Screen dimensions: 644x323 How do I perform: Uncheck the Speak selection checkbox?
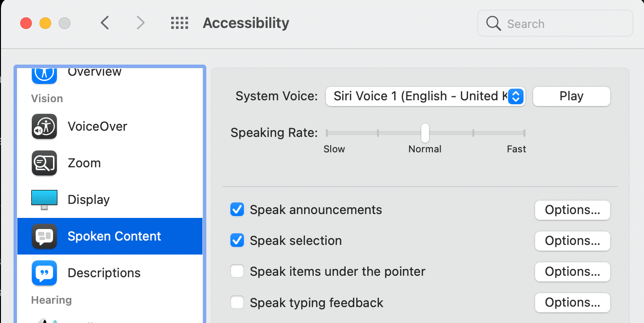point(237,241)
